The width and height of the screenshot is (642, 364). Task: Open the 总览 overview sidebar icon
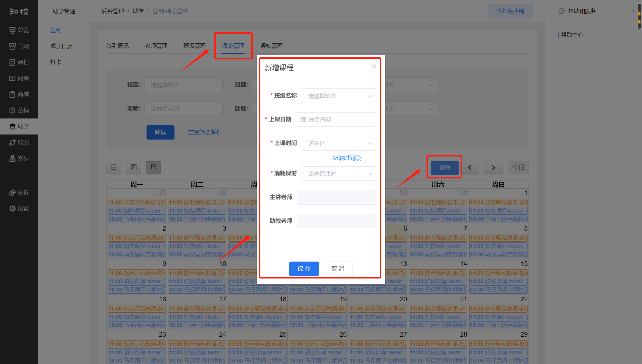coord(12,30)
